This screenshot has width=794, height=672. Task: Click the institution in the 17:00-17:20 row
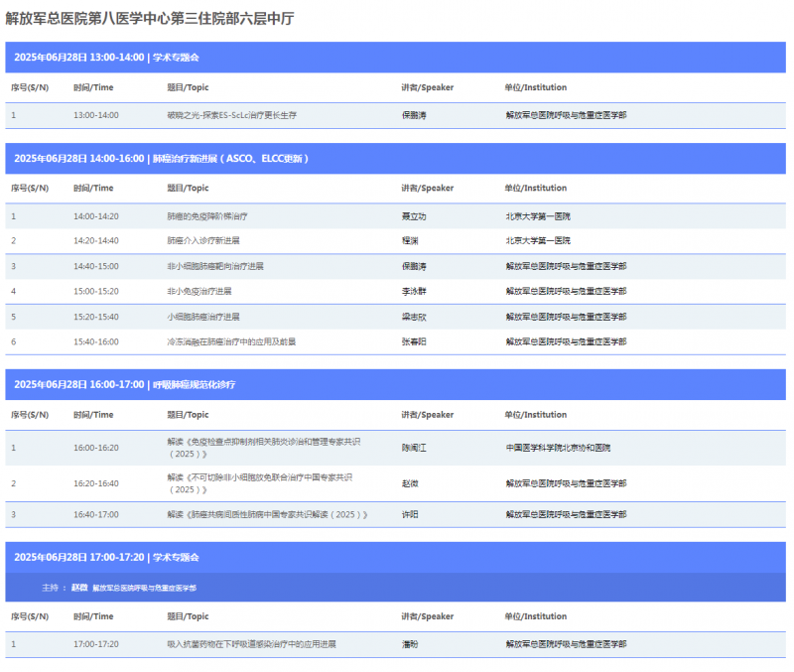pos(566,644)
